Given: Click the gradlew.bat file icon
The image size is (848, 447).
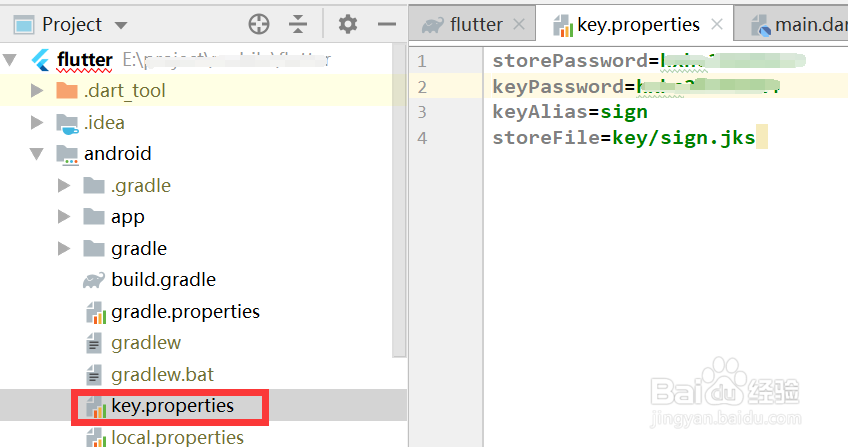Looking at the screenshot, I should click(94, 375).
